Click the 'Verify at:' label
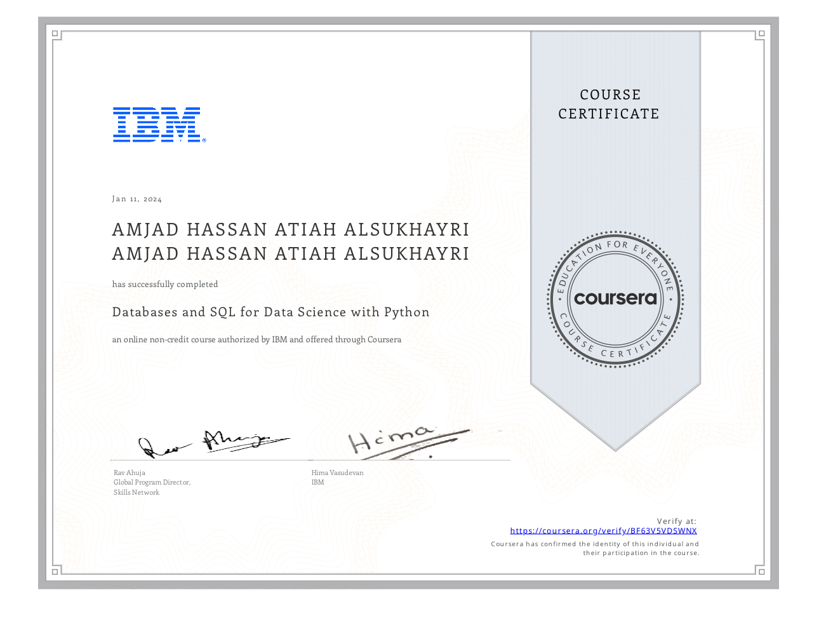The image size is (819, 644). coord(676,521)
